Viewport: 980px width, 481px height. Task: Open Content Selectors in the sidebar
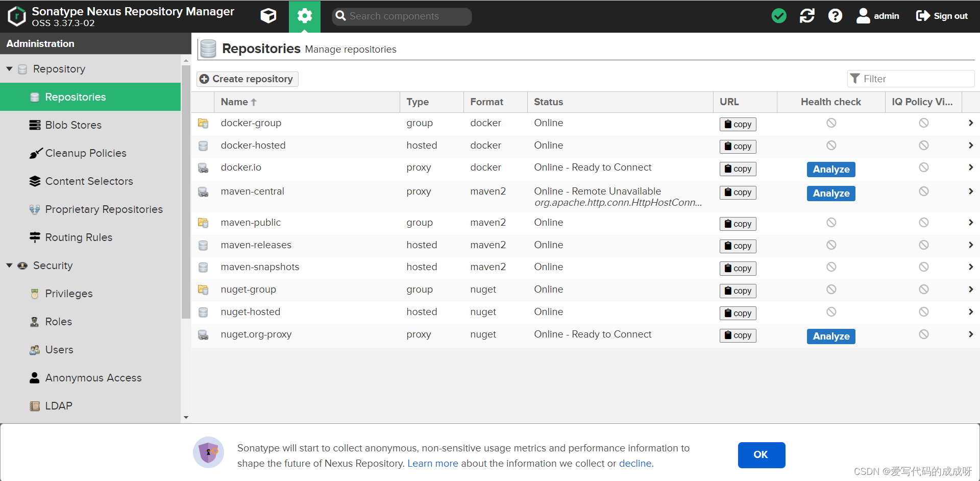tap(90, 181)
